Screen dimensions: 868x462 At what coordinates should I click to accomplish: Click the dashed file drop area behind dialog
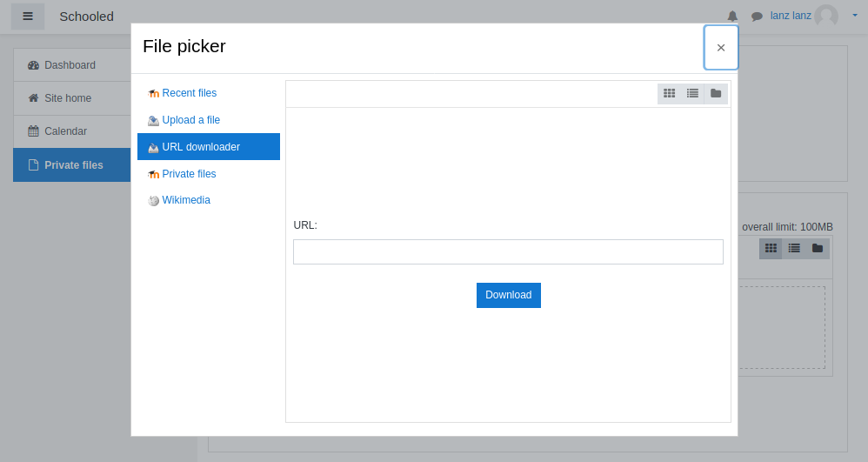point(782,327)
